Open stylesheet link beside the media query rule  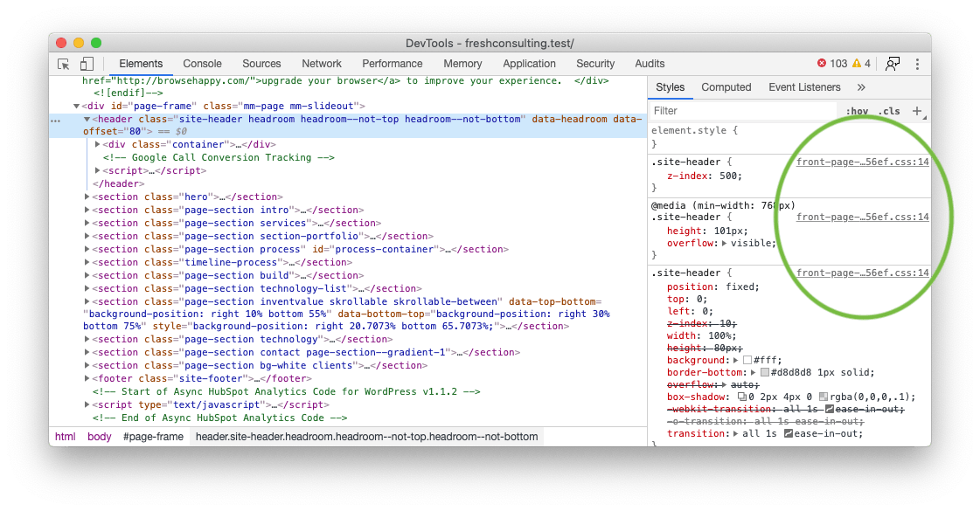tap(863, 218)
